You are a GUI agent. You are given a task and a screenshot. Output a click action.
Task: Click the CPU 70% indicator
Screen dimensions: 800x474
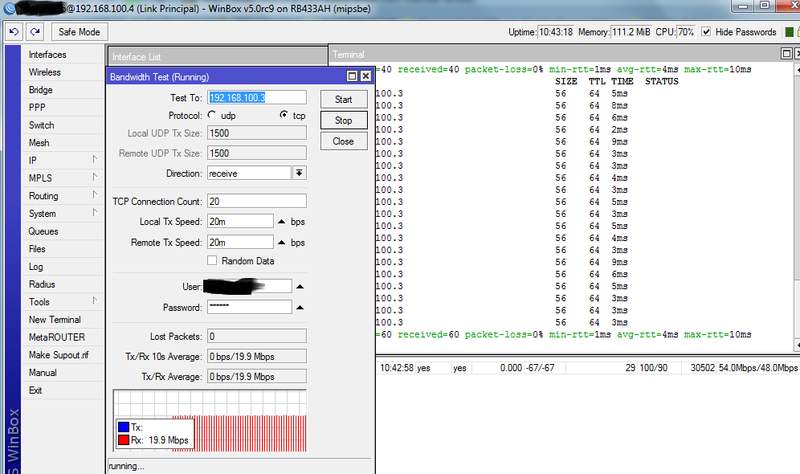tap(686, 32)
